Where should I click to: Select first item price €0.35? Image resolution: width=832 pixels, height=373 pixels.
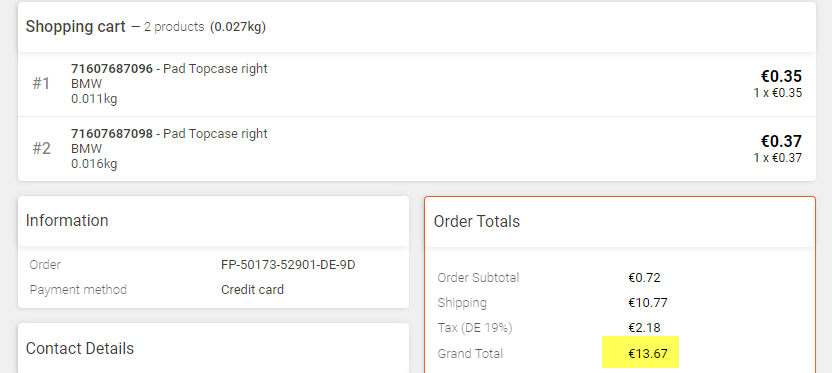(x=781, y=76)
